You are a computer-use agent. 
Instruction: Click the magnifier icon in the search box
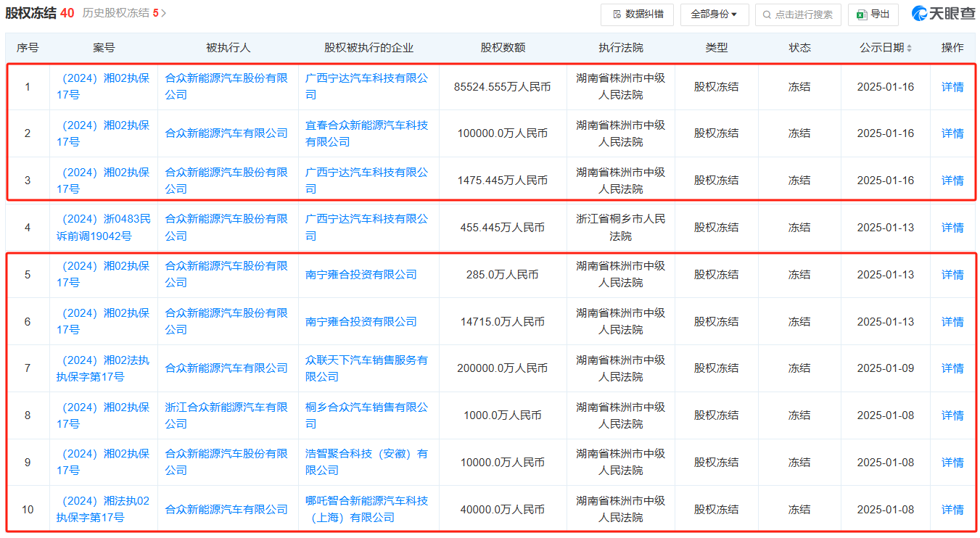[766, 15]
